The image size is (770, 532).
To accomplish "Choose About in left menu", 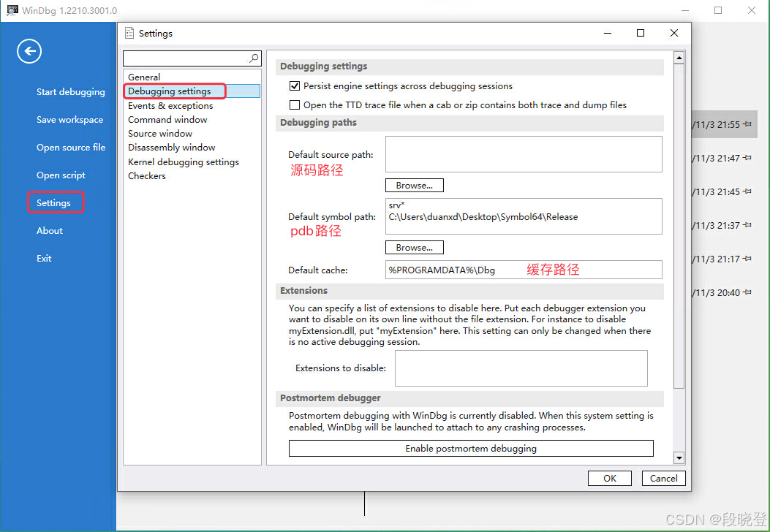I will click(50, 231).
